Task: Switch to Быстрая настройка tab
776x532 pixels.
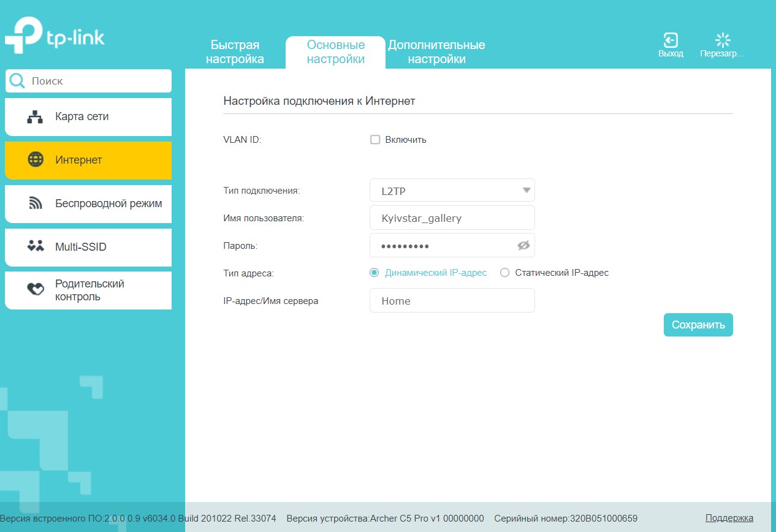Action: point(235,52)
